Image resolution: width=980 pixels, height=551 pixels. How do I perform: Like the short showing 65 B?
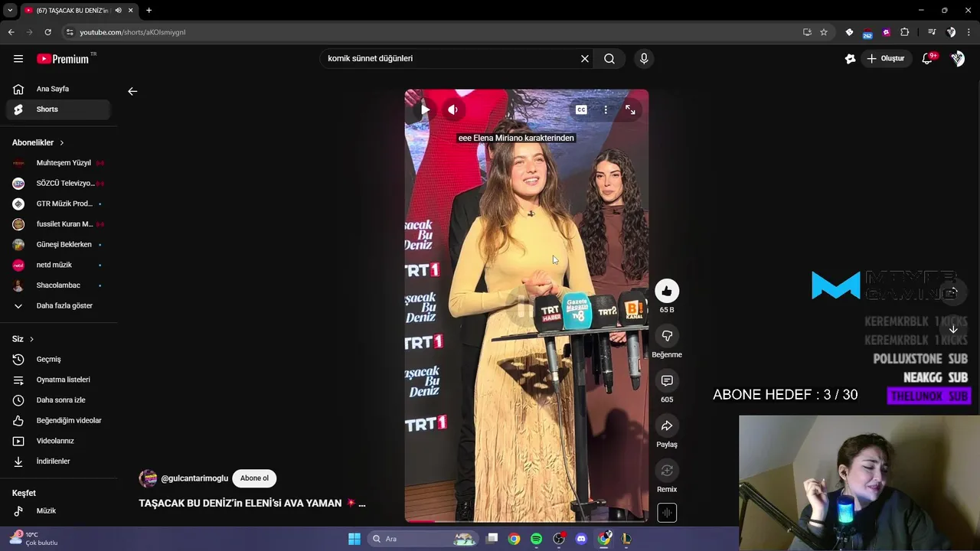[x=667, y=291]
